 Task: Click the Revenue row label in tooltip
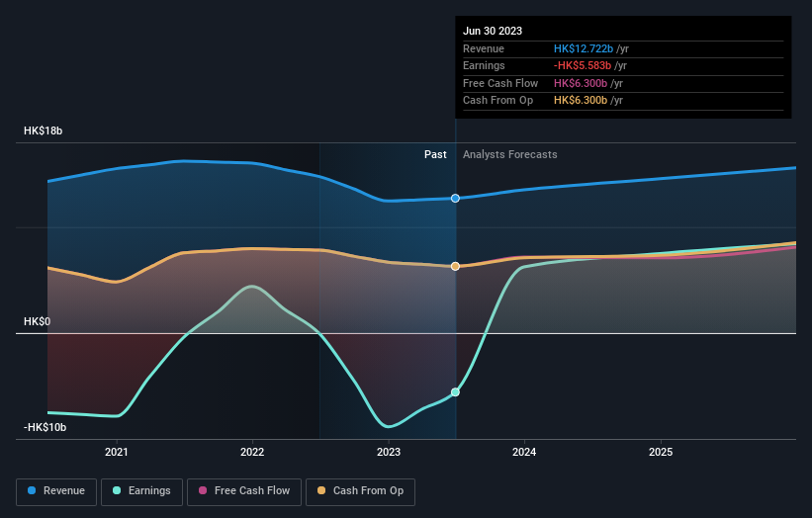(484, 48)
